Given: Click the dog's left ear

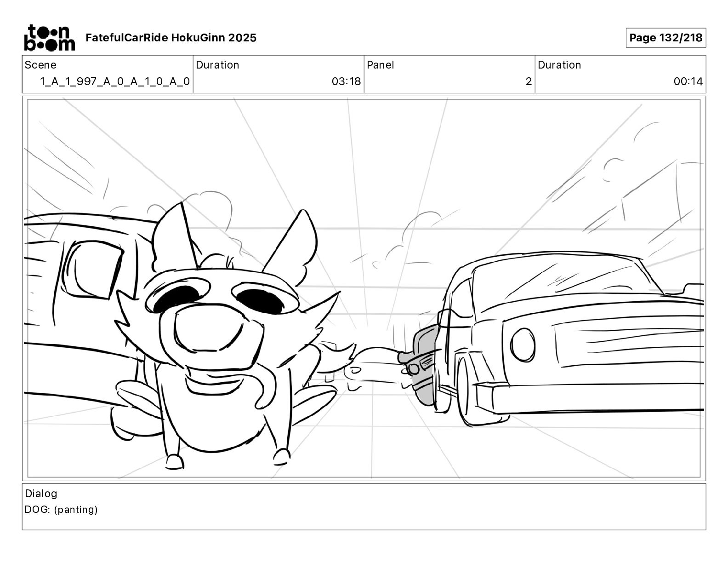Looking at the screenshot, I should [x=173, y=235].
